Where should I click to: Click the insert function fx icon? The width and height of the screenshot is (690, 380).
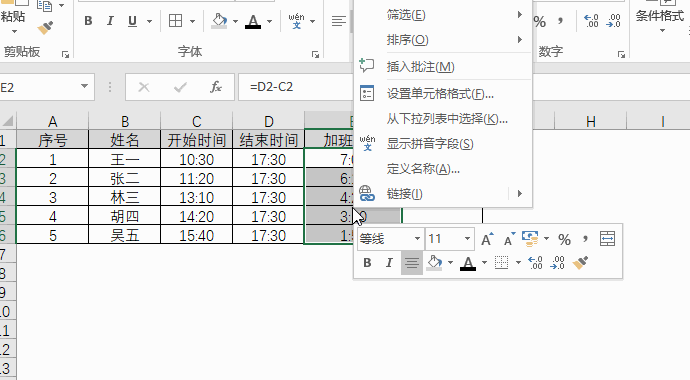pyautogui.click(x=216, y=87)
